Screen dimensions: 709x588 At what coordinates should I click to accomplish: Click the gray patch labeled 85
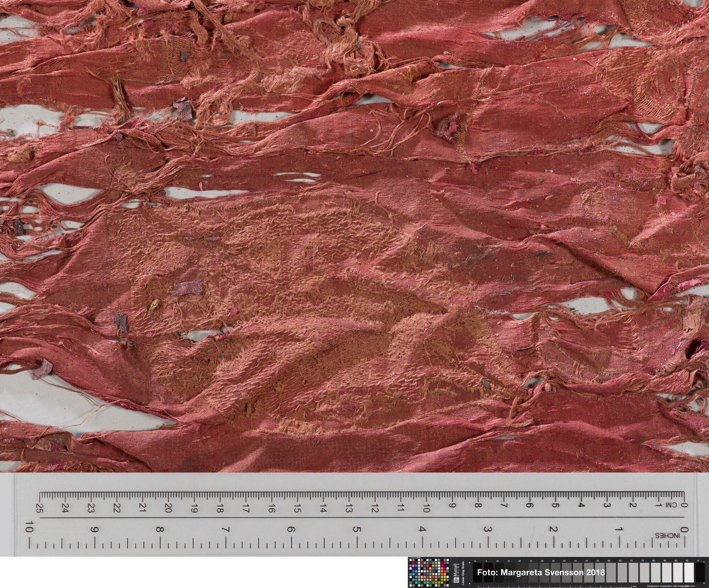(x=666, y=572)
